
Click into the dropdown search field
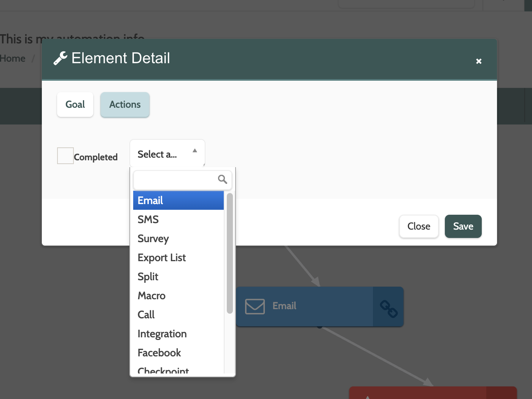coord(175,180)
